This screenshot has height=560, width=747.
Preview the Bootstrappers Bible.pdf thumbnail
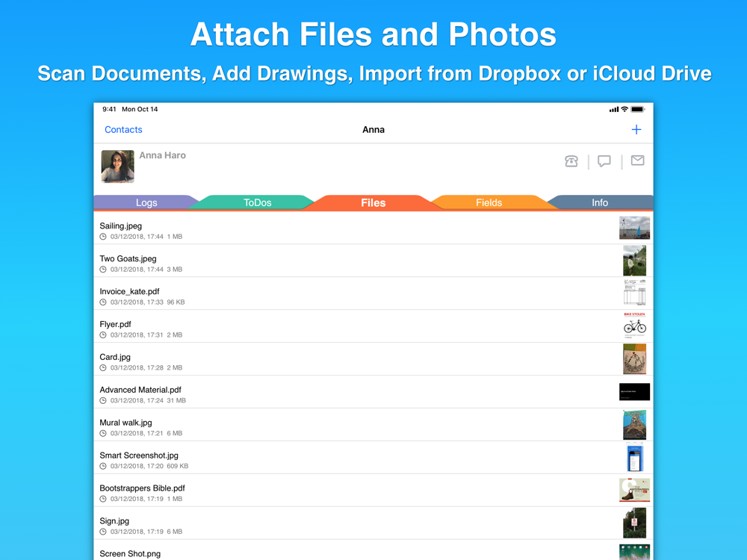click(634, 491)
